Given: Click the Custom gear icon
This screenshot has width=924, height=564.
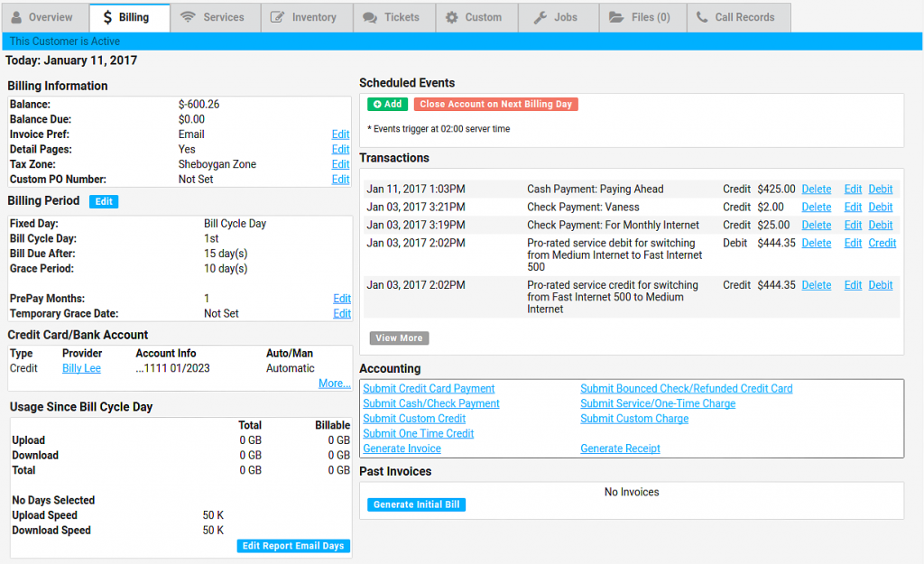Looking at the screenshot, I should (x=453, y=16).
